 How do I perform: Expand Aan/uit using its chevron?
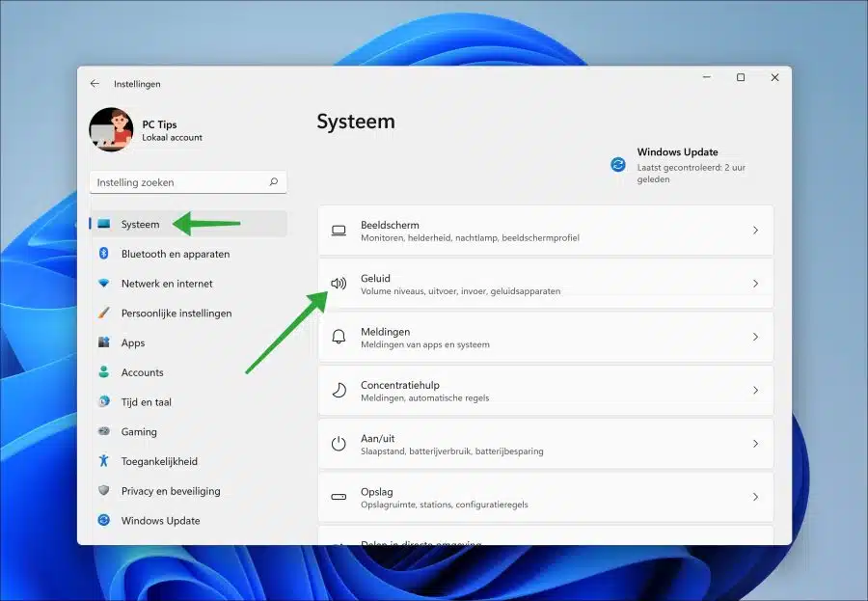[755, 444]
